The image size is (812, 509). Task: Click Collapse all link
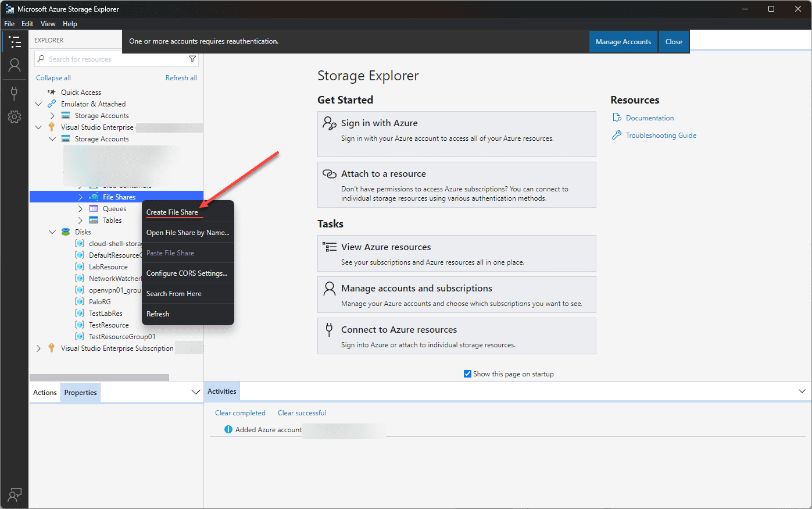pyautogui.click(x=53, y=77)
